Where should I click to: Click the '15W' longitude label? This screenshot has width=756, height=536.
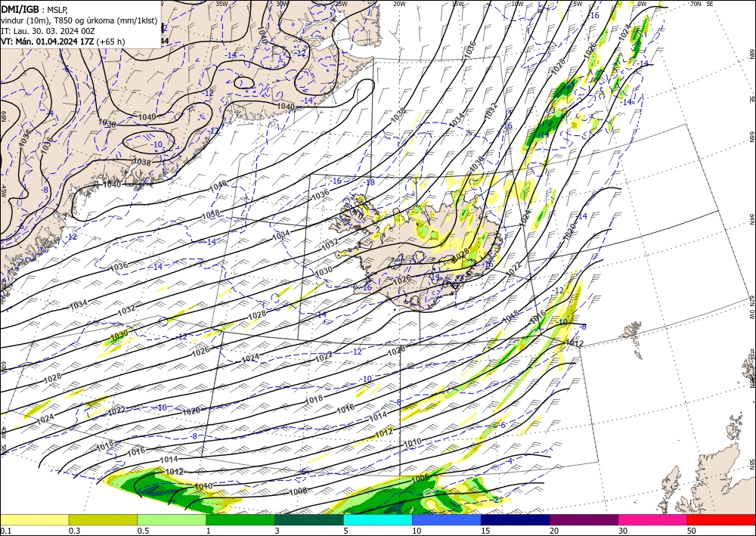click(x=457, y=3)
